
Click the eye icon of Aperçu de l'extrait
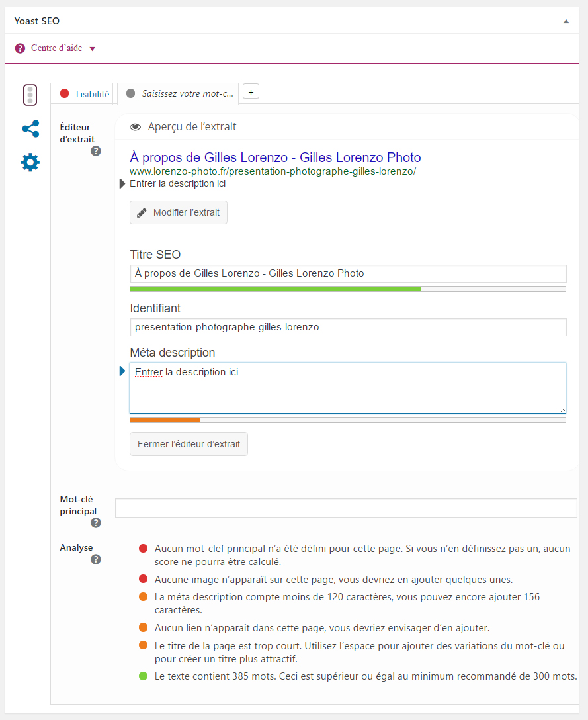136,127
